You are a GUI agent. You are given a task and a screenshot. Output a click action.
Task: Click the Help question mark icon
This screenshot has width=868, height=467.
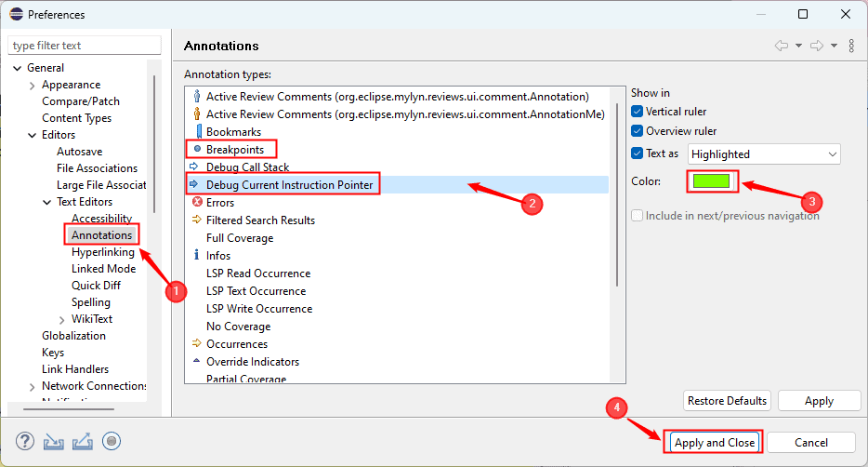click(25, 441)
